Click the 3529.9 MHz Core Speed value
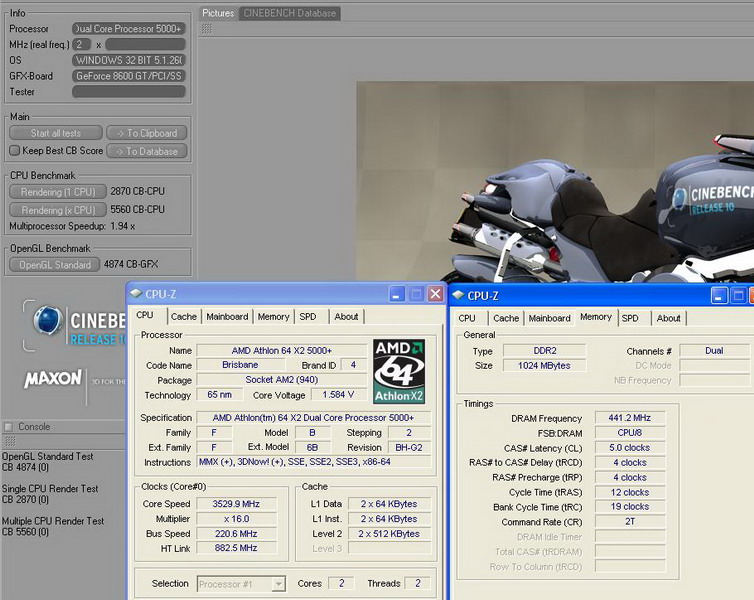The width and height of the screenshot is (754, 600). click(x=236, y=504)
